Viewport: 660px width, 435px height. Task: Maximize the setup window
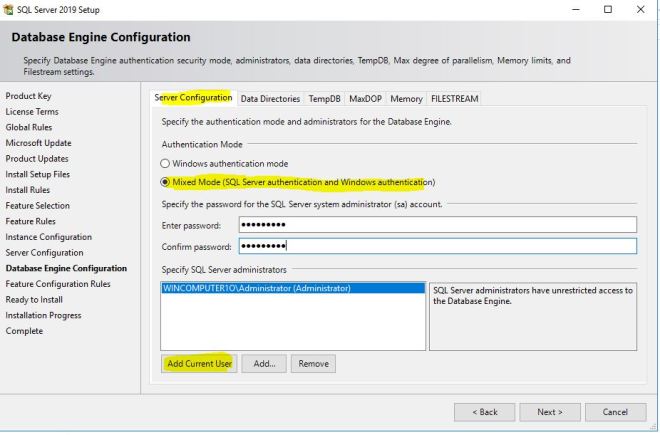(x=606, y=9)
